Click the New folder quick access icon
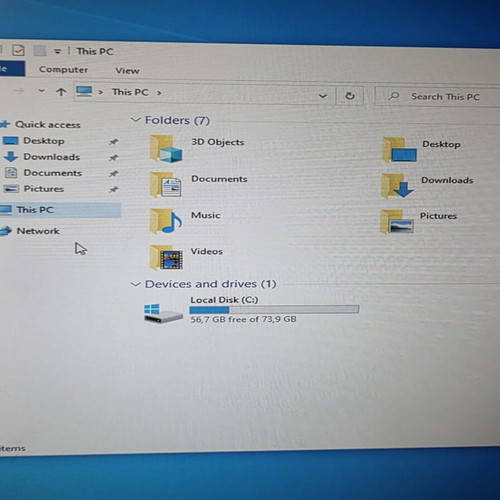500x500 pixels. coord(40,51)
